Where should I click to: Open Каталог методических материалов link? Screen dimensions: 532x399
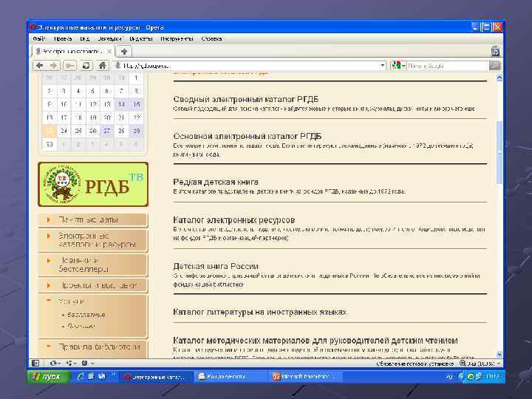click(316, 341)
